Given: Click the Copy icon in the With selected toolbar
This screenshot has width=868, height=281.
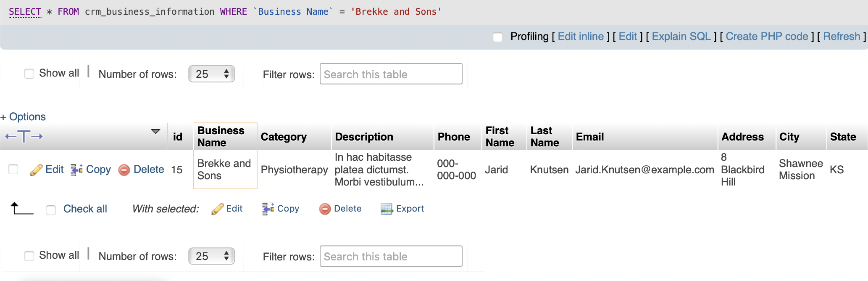Looking at the screenshot, I should 267,208.
